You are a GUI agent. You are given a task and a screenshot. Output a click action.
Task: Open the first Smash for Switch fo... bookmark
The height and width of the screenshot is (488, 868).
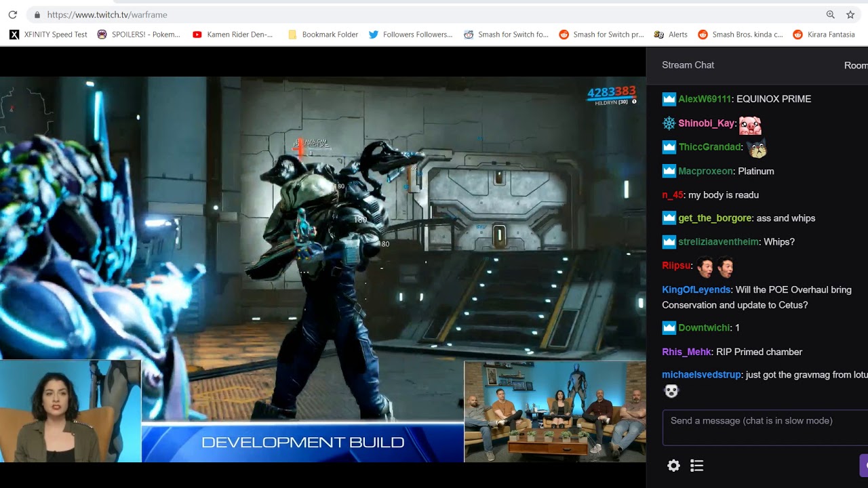point(506,35)
